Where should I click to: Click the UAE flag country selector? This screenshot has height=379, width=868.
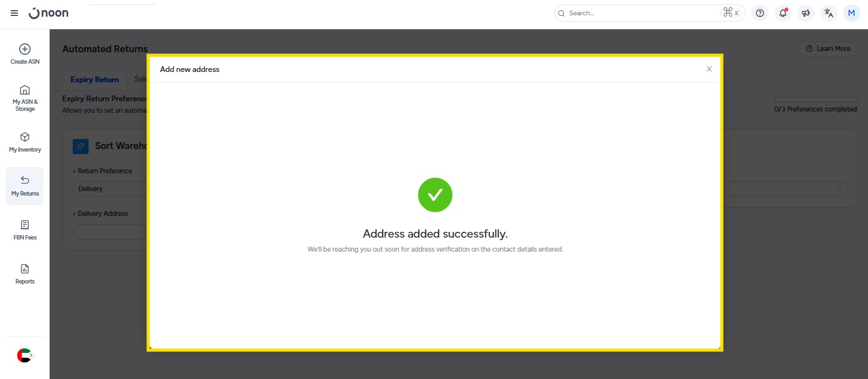[x=24, y=355]
